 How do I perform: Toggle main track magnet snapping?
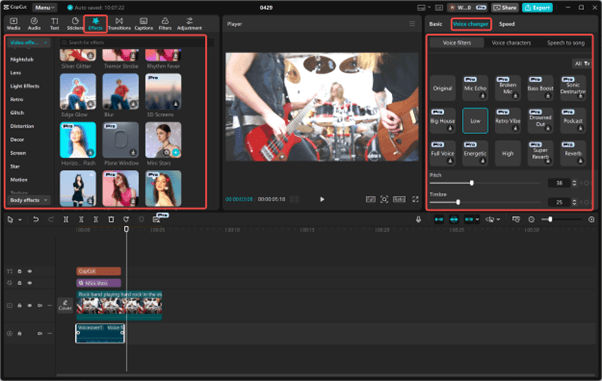[439, 219]
